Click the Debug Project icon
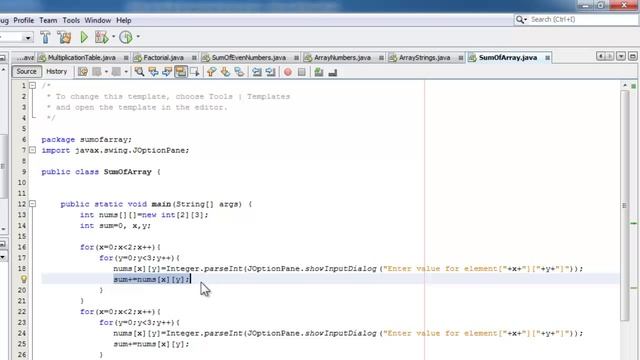 click(101, 37)
